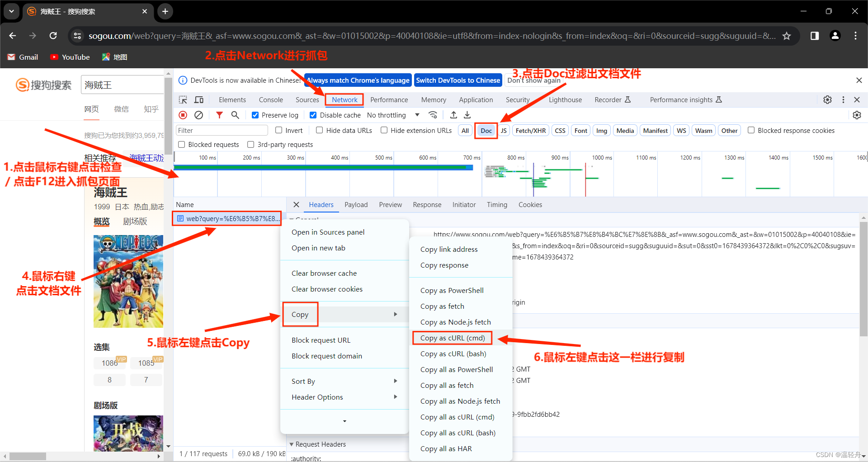Check Hide extension URLs
Image resolution: width=868 pixels, height=462 pixels.
click(384, 130)
